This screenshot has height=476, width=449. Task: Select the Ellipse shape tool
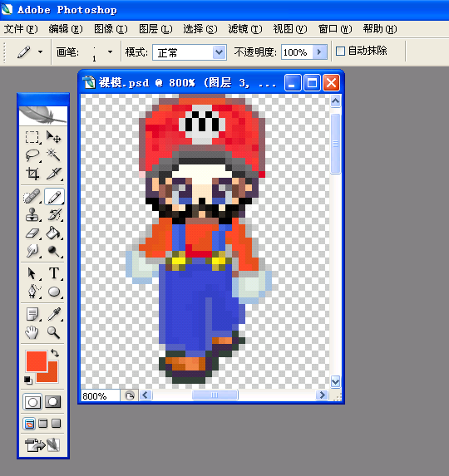[x=54, y=292]
